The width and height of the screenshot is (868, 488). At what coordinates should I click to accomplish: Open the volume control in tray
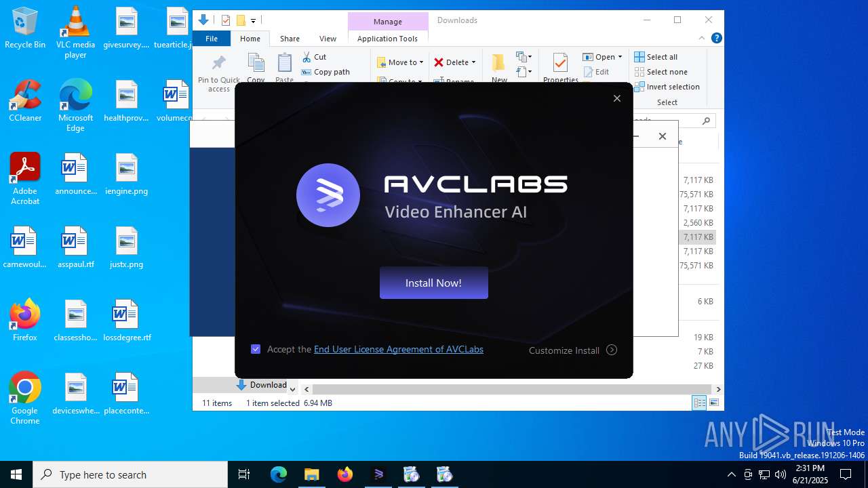click(781, 474)
